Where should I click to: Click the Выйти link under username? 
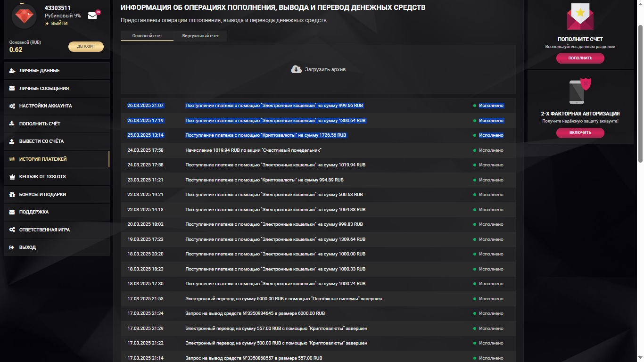coord(56,24)
